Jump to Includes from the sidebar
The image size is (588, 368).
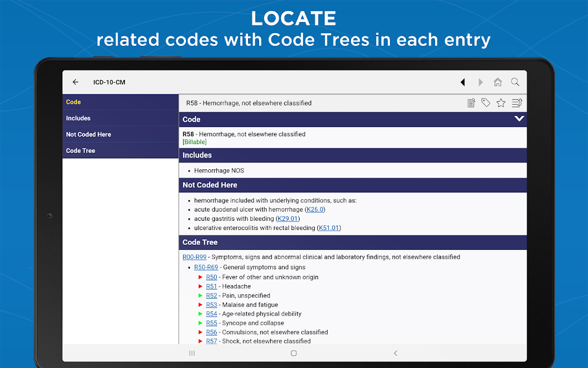pos(120,118)
